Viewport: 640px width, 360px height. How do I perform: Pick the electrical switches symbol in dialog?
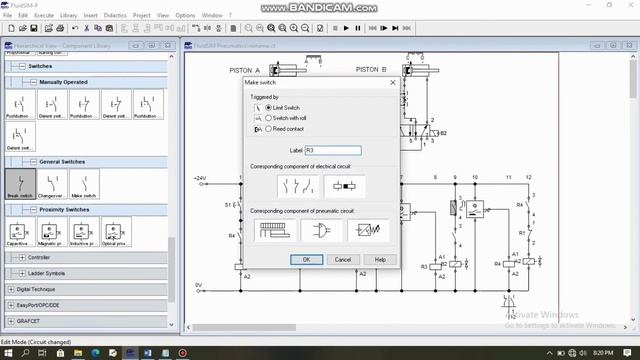298,187
